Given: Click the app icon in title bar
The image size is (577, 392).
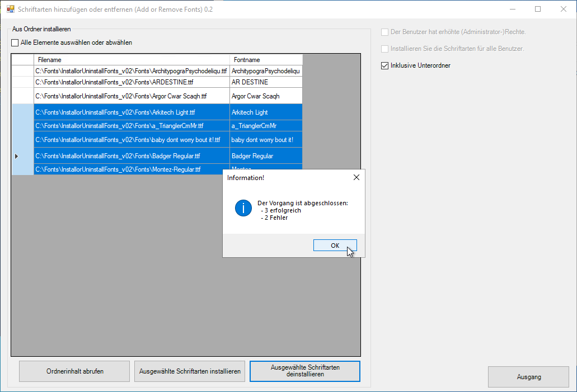Looking at the screenshot, I should tap(10, 10).
